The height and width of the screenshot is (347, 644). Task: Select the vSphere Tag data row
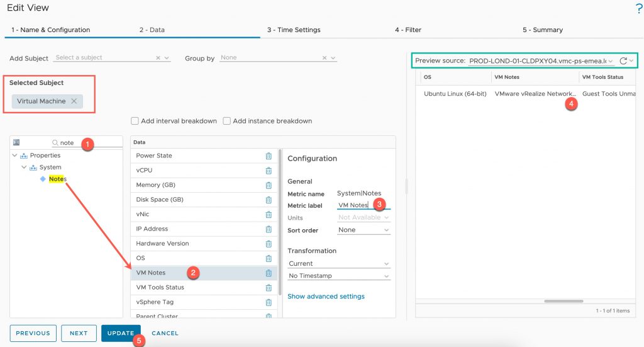pos(204,302)
